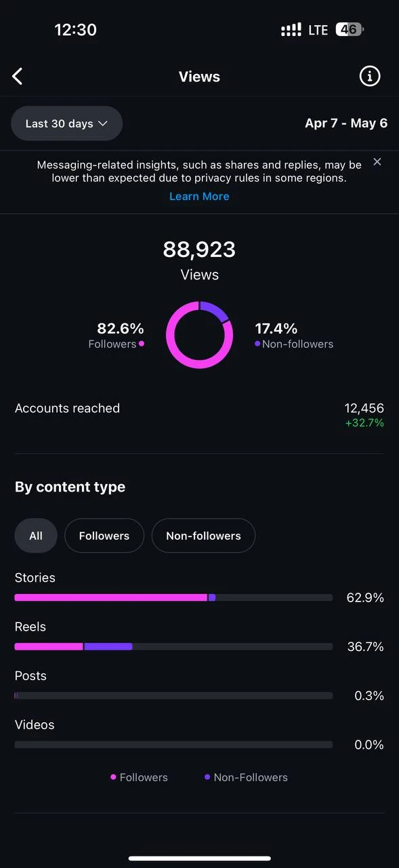Dismiss the messaging insights notice
399x868 pixels.
pyautogui.click(x=377, y=161)
